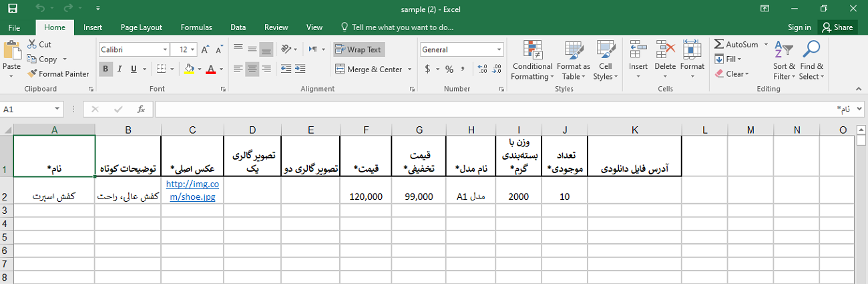This screenshot has width=868, height=284.
Task: Collapse the ribbon with the chevron
Action: point(860,89)
